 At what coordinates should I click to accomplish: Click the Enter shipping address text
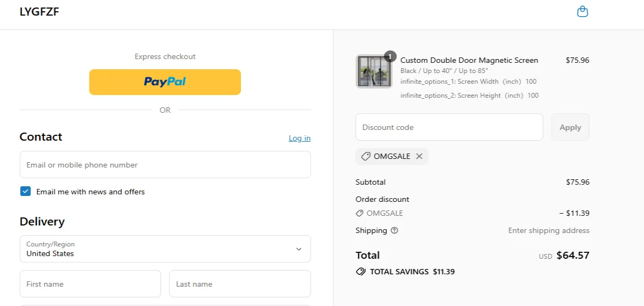click(548, 230)
